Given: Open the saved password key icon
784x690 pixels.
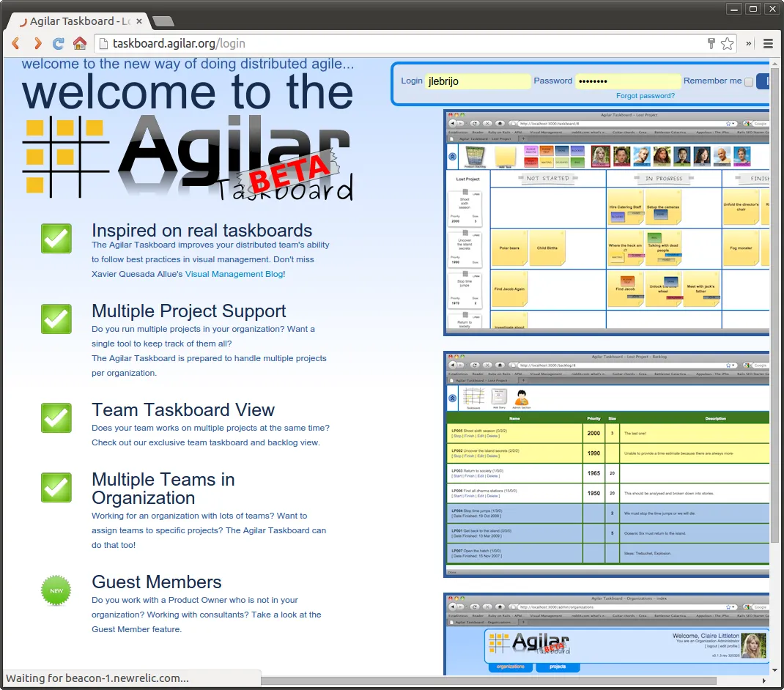Looking at the screenshot, I should 711,43.
